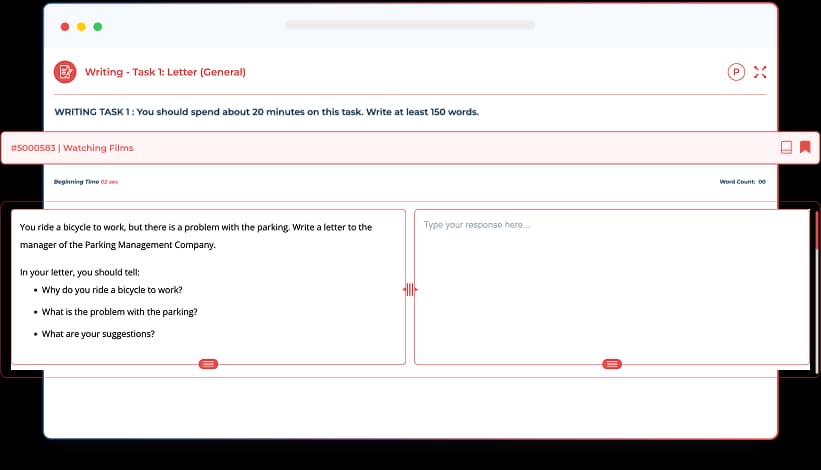
Task: Click the vertical panel splitter handle
Action: pos(410,290)
